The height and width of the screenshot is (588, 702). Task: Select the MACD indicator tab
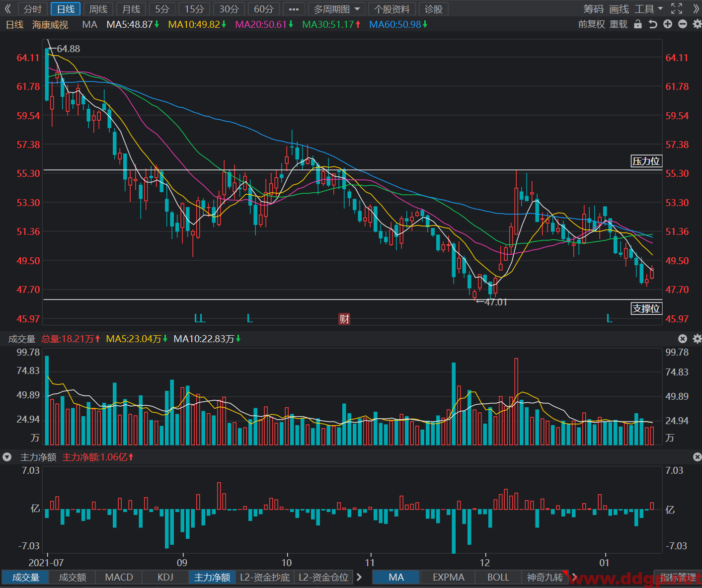[119, 577]
